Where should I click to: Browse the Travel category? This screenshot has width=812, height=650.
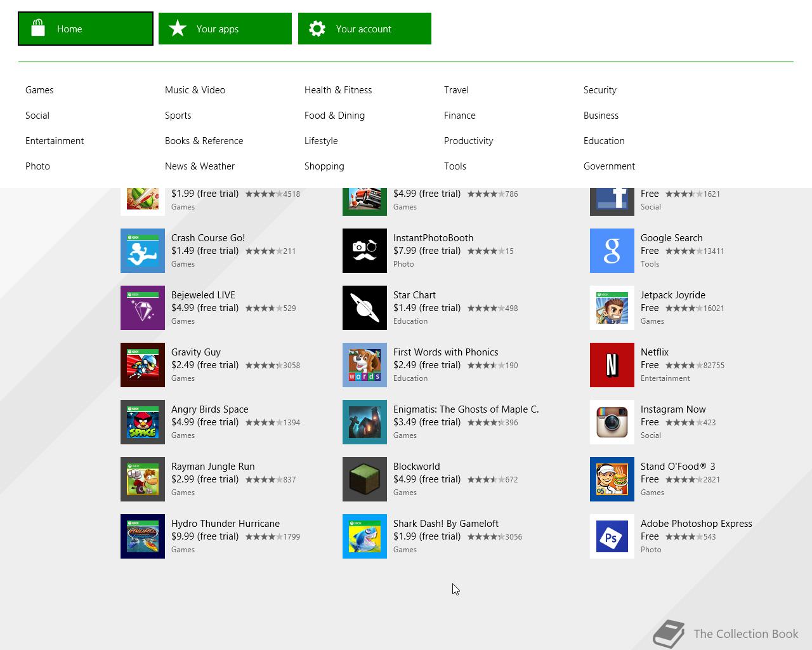456,90
